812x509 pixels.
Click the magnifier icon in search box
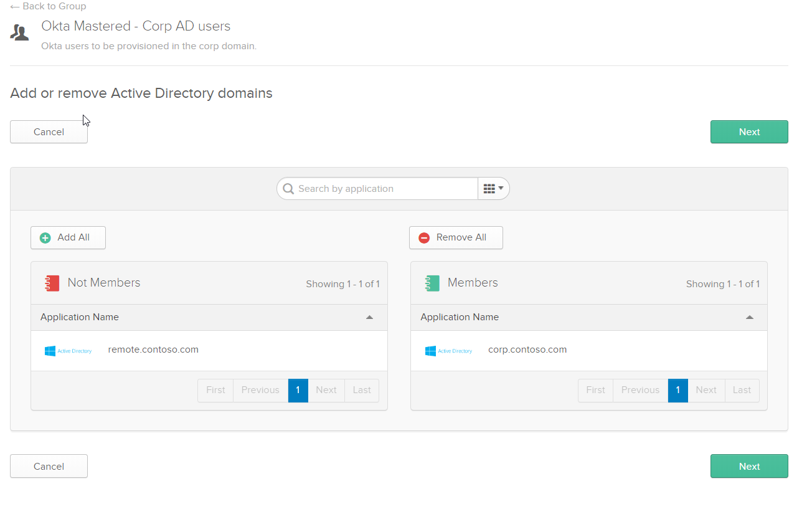coord(288,189)
